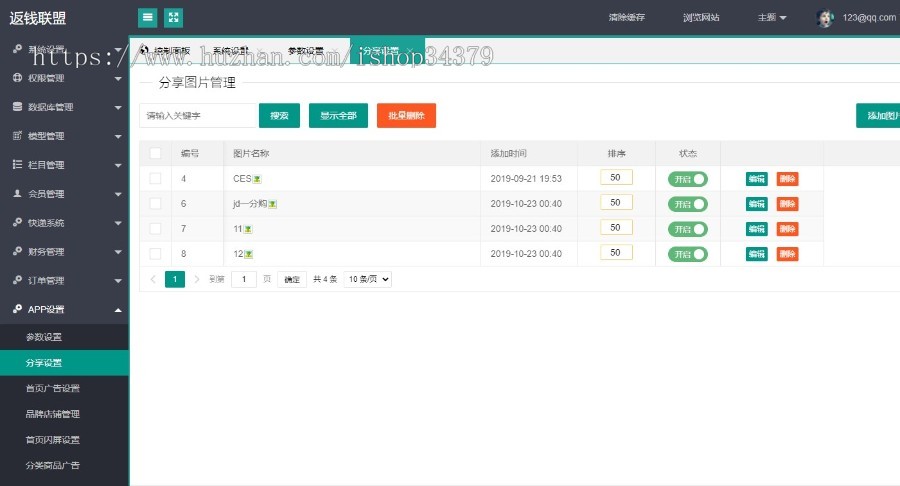Tick the checkbox for row number 7

155,229
